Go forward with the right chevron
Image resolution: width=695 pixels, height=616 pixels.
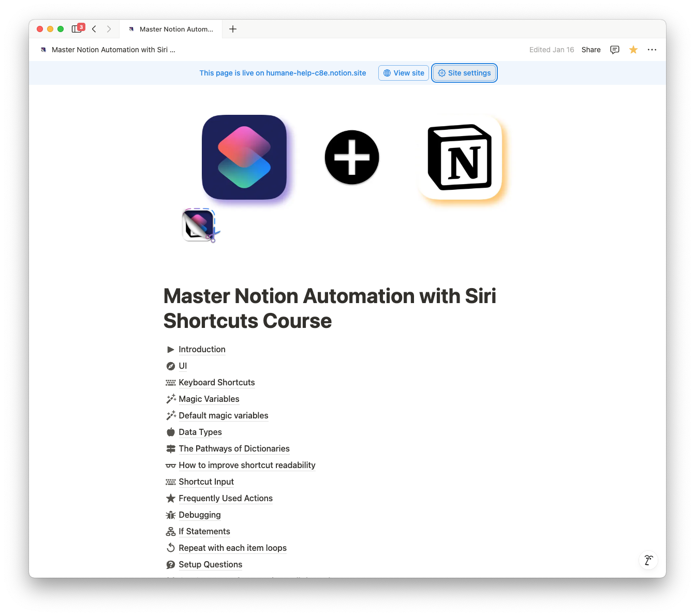pyautogui.click(x=109, y=29)
